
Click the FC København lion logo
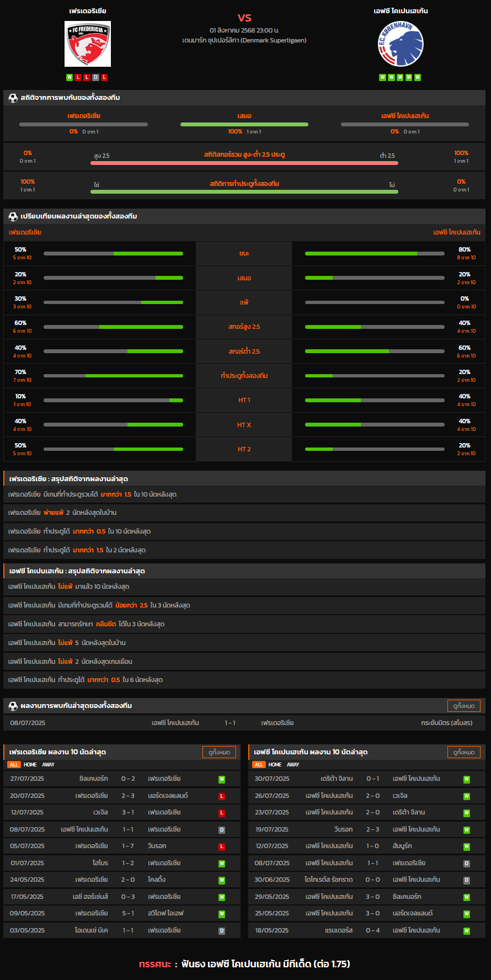click(x=401, y=44)
